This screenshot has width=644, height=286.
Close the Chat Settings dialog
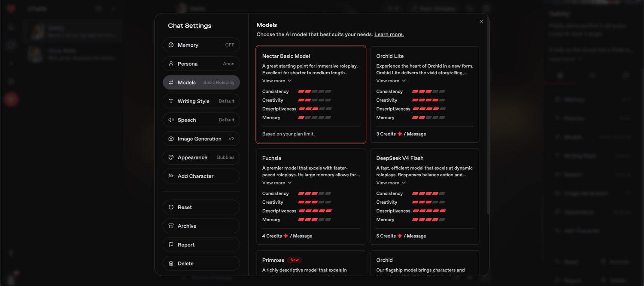point(481,21)
